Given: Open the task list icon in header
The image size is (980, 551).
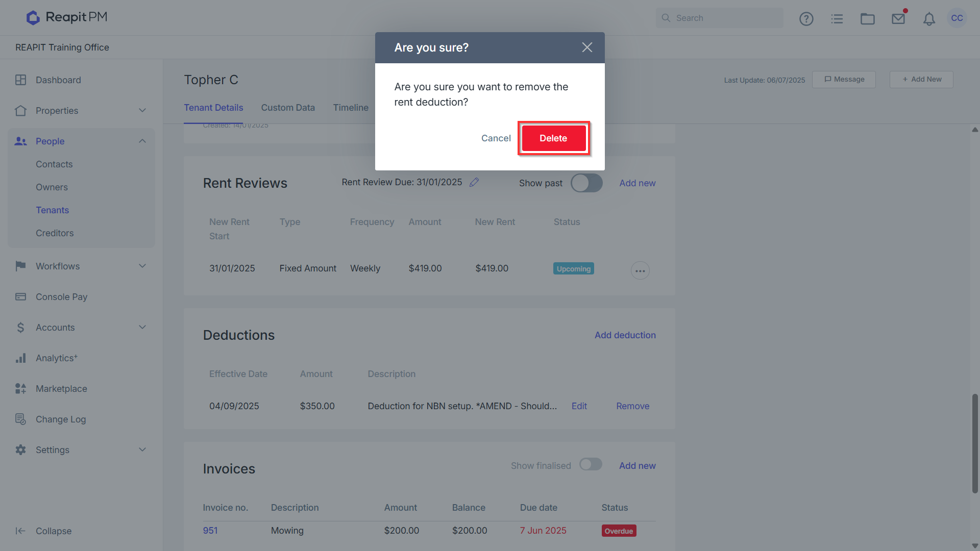Looking at the screenshot, I should click(x=837, y=19).
